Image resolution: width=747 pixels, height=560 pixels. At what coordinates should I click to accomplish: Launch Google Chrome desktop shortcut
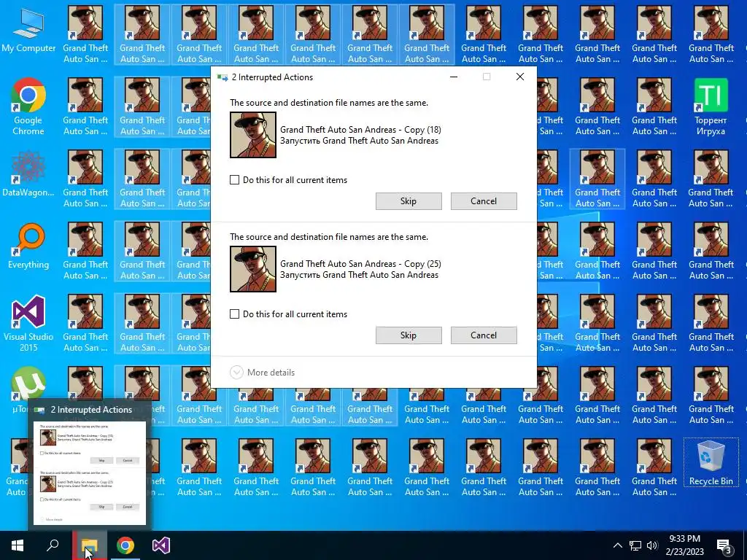coord(28,106)
